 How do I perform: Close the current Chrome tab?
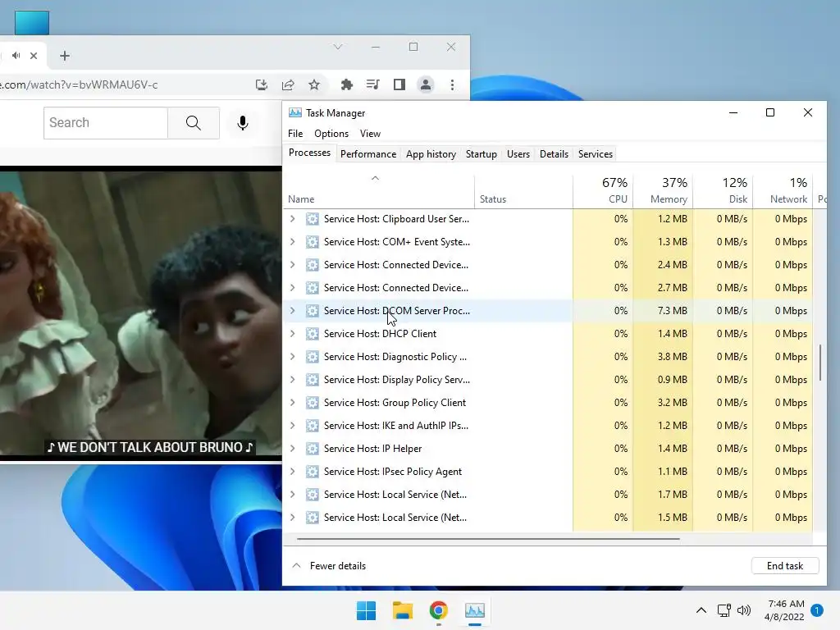(34, 55)
